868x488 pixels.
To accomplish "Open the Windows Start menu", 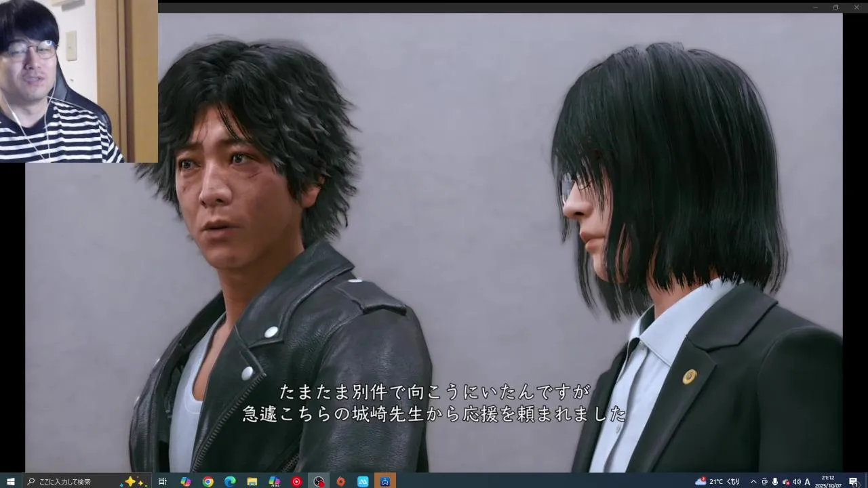I will 10,481.
